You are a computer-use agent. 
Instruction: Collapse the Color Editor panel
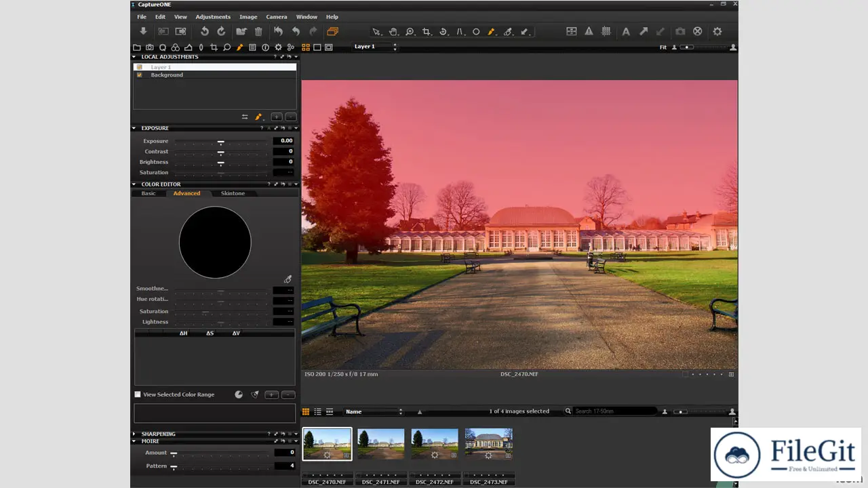[x=134, y=184]
